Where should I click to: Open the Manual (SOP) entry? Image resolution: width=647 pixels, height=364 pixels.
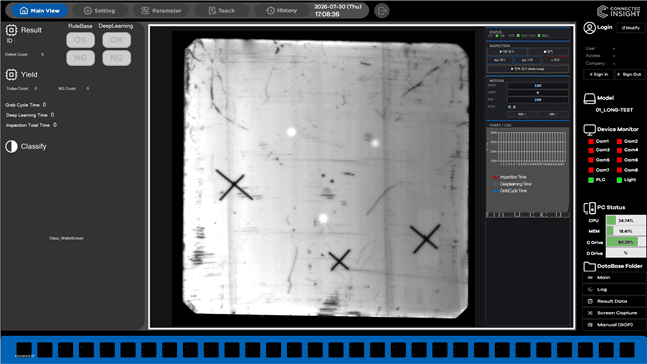pyautogui.click(x=614, y=325)
